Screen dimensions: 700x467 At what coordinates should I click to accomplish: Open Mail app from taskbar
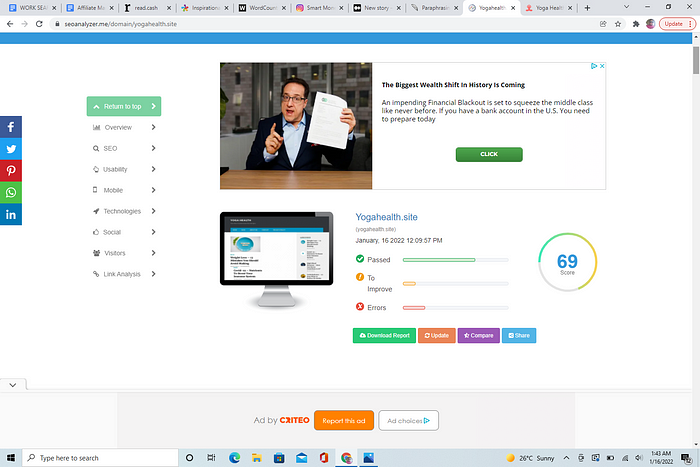tap(302, 458)
